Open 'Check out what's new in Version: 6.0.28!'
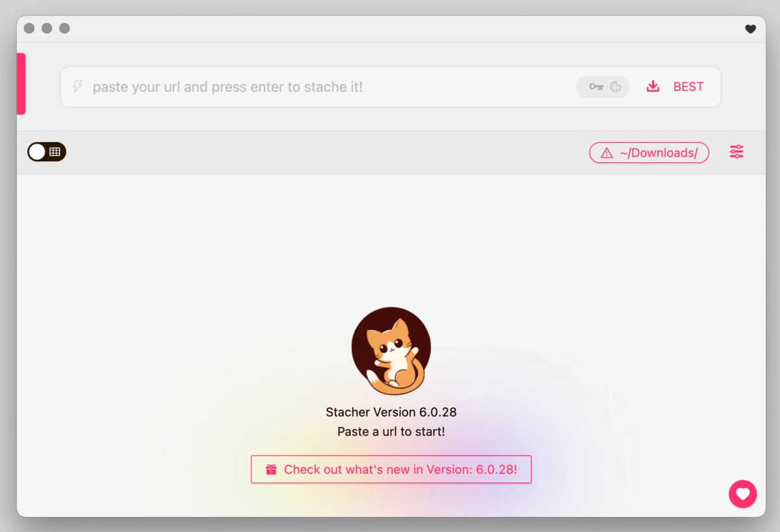Image resolution: width=780 pixels, height=532 pixels. (x=391, y=470)
